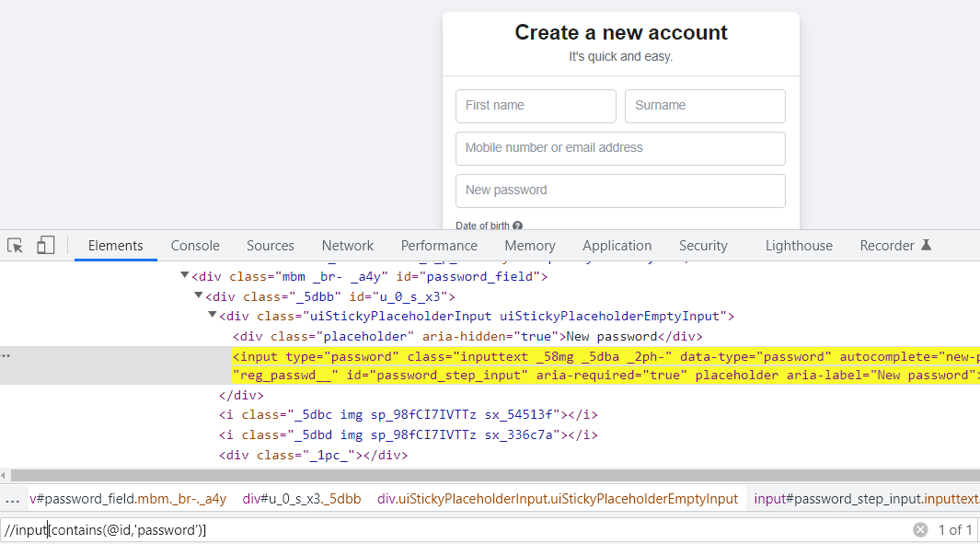Switch to the Elements tab
980x544 pixels.
(x=116, y=246)
